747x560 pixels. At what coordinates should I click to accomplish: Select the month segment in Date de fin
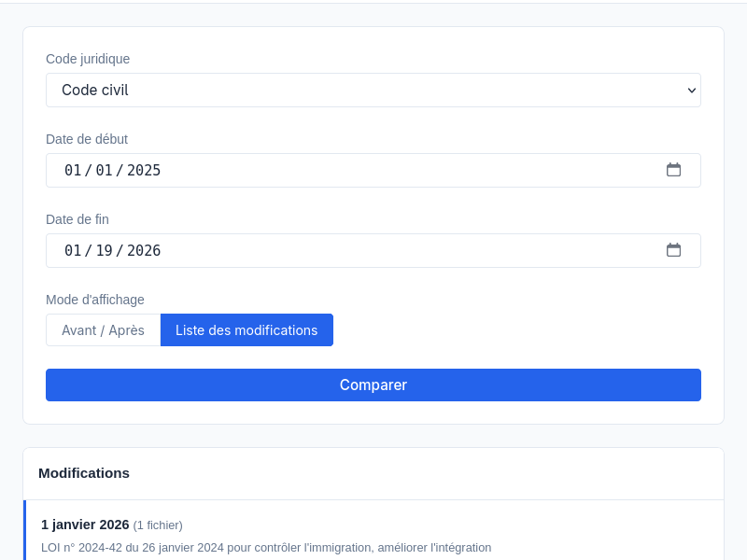[73, 250]
